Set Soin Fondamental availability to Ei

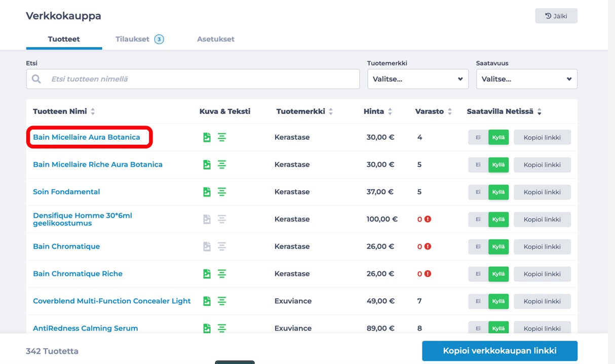478,192
